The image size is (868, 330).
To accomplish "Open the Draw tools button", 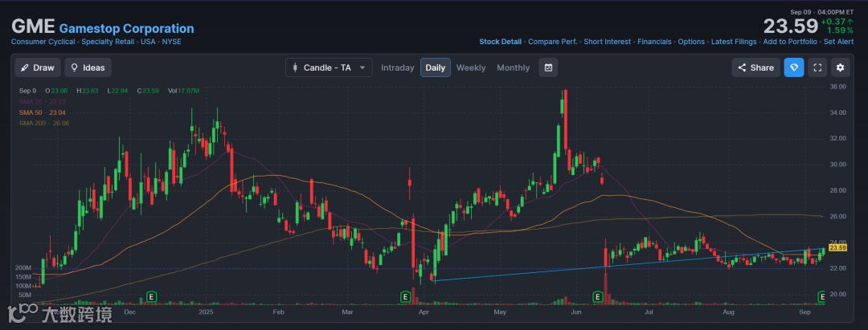I will click(38, 67).
